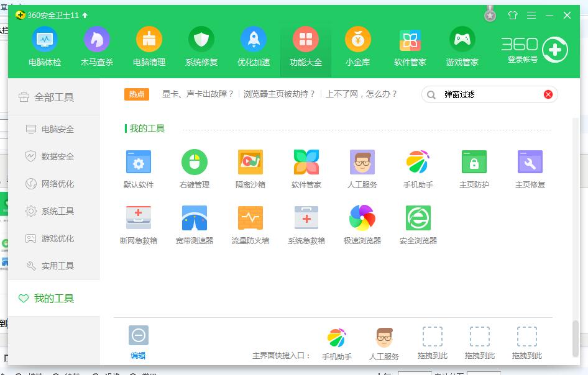
Task: Run 电脑体检 computer checkup
Action: click(44, 47)
